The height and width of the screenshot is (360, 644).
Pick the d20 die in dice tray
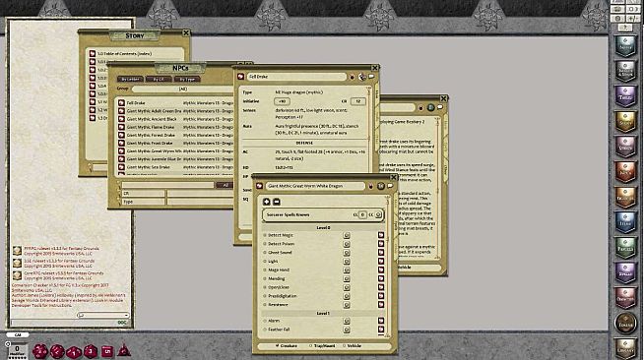[39, 351]
